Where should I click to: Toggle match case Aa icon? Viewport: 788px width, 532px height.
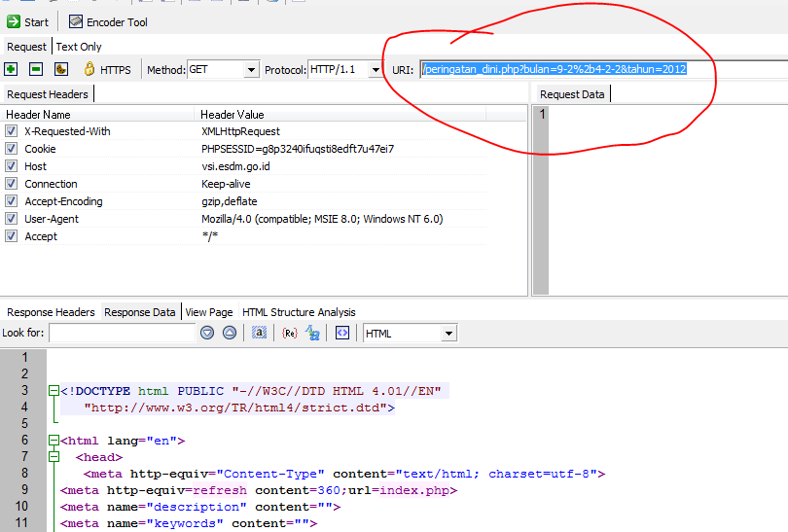click(x=312, y=333)
